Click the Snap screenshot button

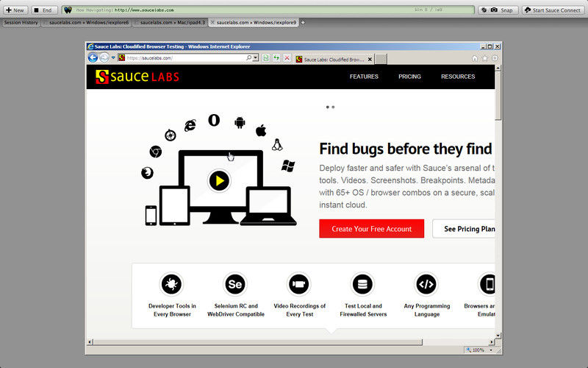pos(498,10)
